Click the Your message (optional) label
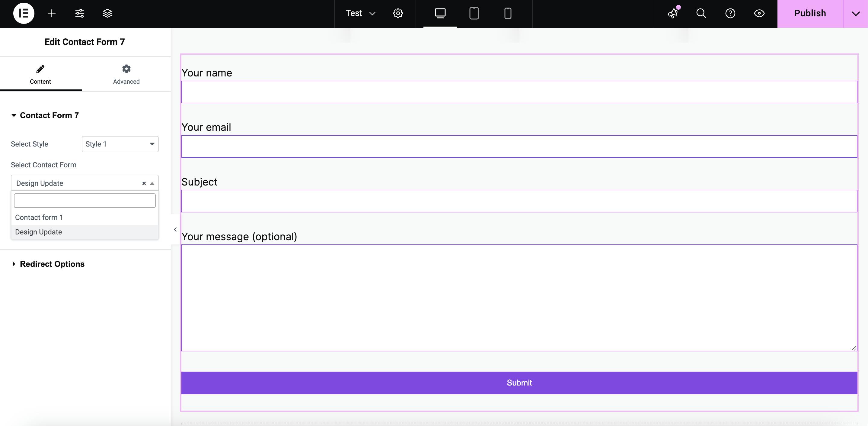This screenshot has width=868, height=426. pos(239,237)
